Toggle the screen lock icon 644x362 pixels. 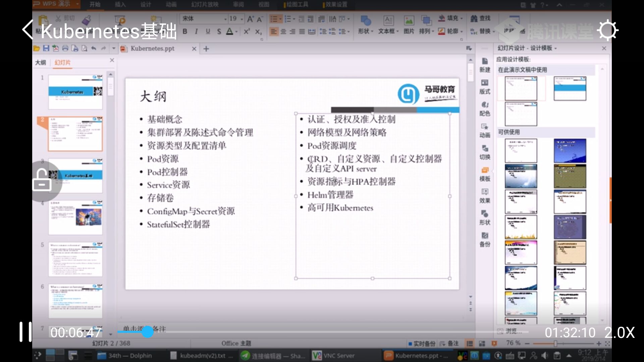(x=42, y=180)
